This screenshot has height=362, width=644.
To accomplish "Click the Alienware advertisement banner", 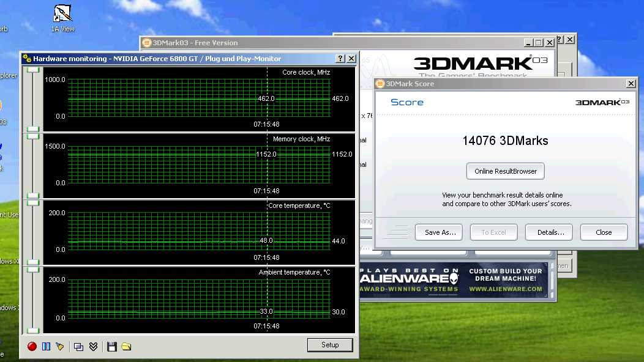I will click(454, 280).
